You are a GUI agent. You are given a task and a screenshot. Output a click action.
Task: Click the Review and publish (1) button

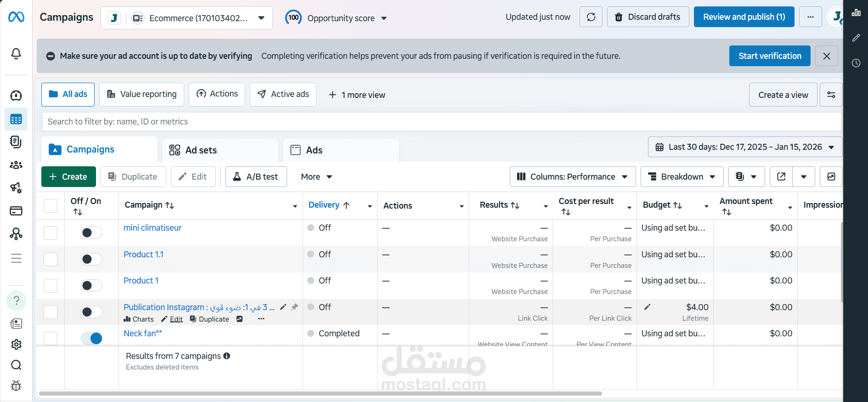click(x=744, y=17)
